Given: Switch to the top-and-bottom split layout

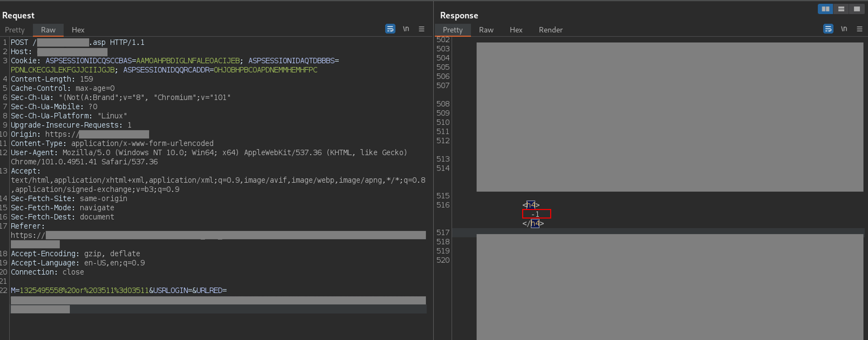Looking at the screenshot, I should pos(841,9).
